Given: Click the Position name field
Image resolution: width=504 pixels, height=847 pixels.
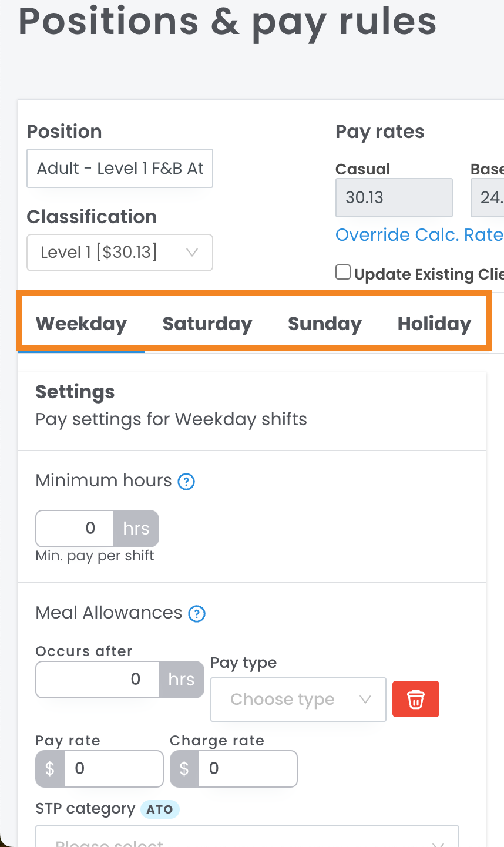Looking at the screenshot, I should (x=120, y=169).
